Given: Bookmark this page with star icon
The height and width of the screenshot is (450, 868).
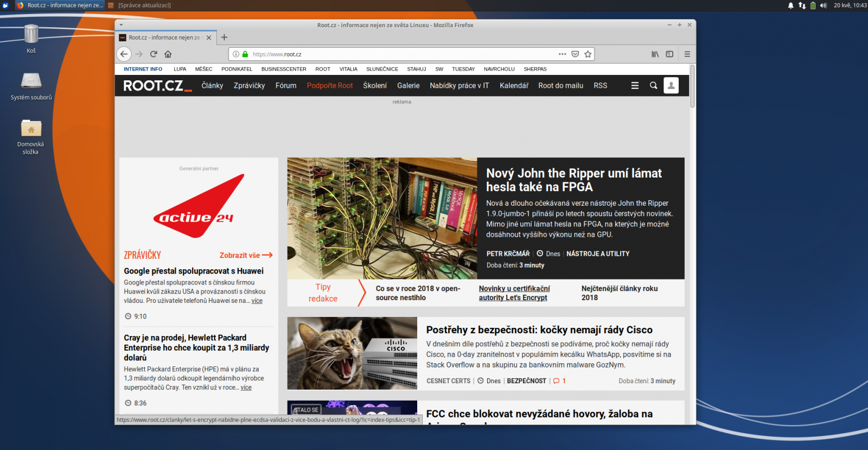Looking at the screenshot, I should [588, 54].
